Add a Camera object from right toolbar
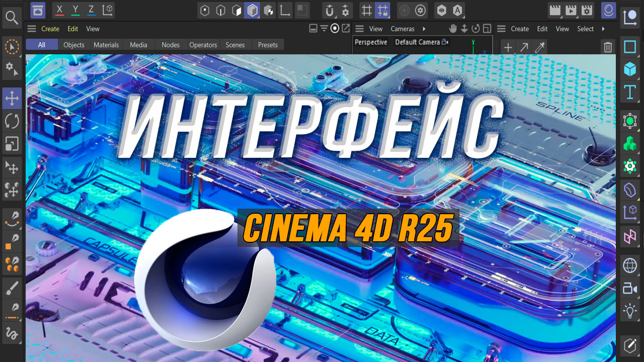 pos(630,289)
